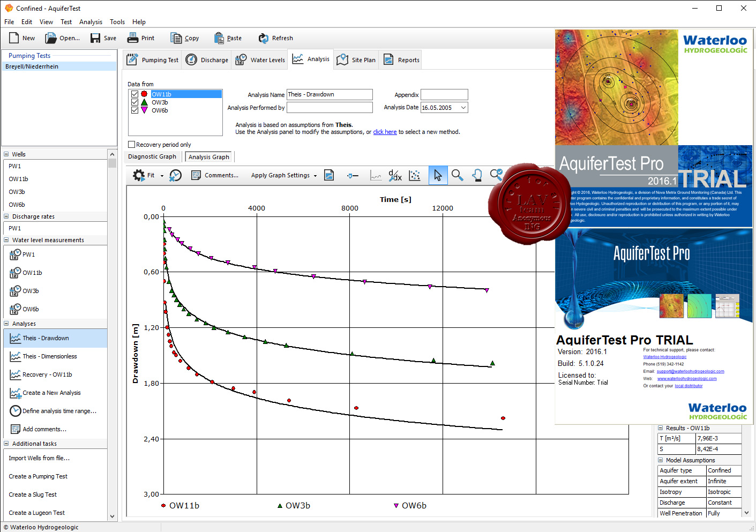Open the Analysis menu
This screenshot has width=756, height=532.
(x=91, y=22)
